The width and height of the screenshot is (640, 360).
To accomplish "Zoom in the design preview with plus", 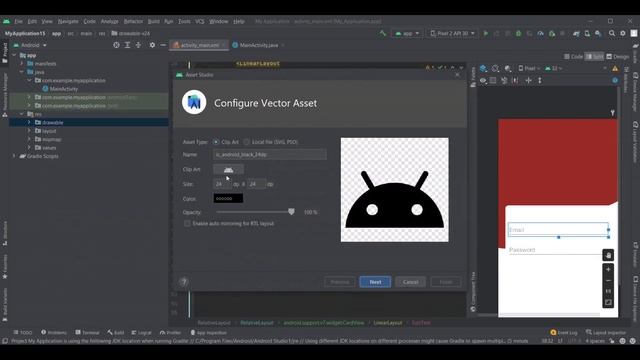I will (x=608, y=270).
